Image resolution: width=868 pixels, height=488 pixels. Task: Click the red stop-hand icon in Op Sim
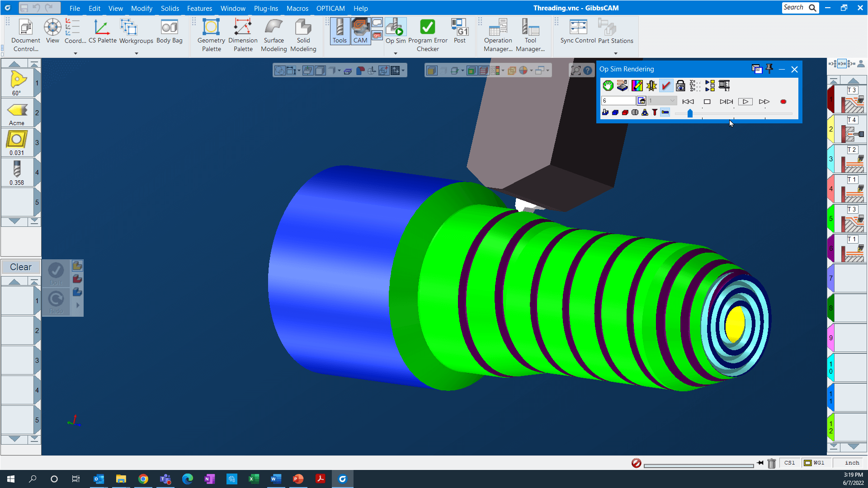608,85
